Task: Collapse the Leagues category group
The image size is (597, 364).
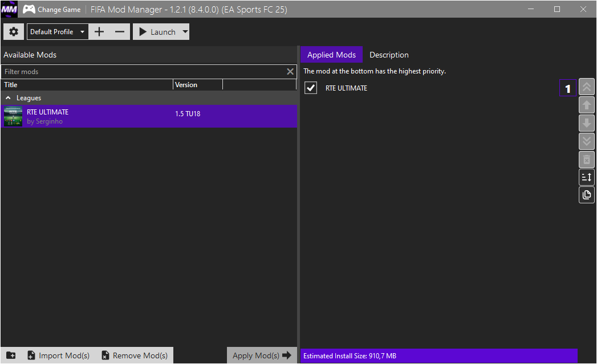Action: coord(8,98)
